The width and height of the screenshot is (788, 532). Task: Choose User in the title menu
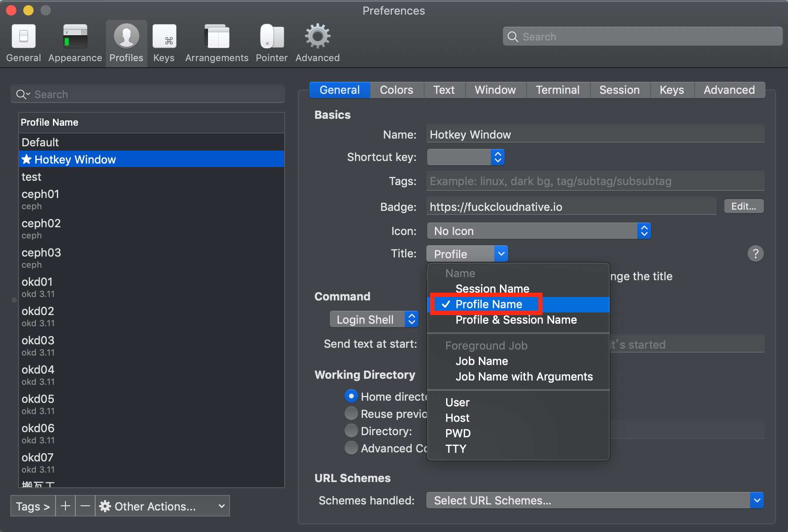(x=518, y=402)
